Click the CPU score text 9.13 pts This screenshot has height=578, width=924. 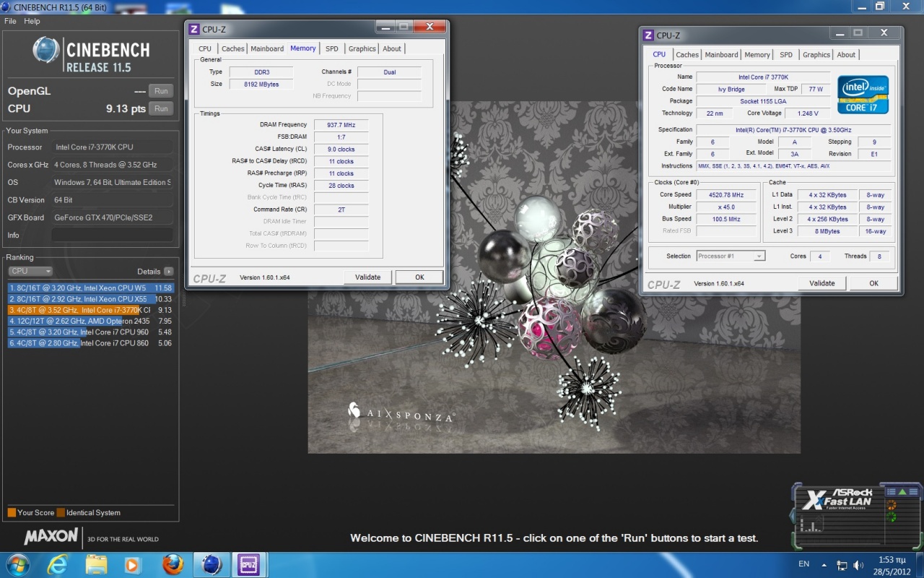[126, 108]
